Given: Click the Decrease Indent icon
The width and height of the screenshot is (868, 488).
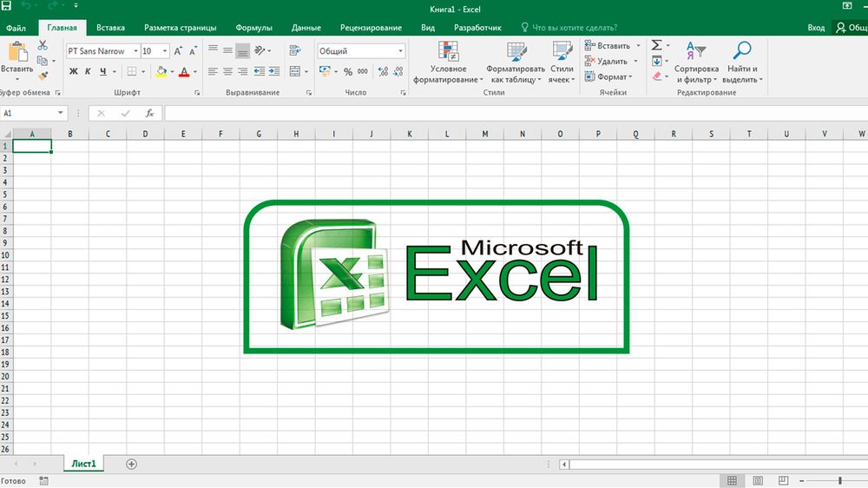Looking at the screenshot, I should click(x=259, y=71).
